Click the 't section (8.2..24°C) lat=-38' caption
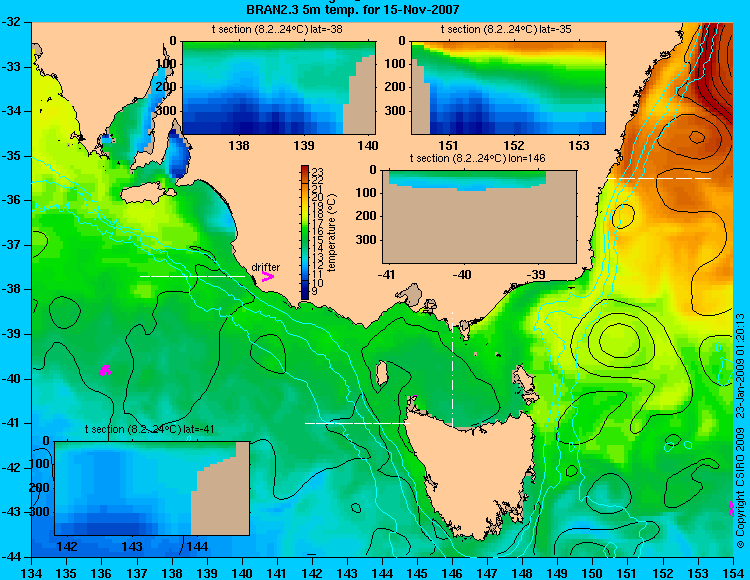The image size is (750, 580). click(x=277, y=30)
